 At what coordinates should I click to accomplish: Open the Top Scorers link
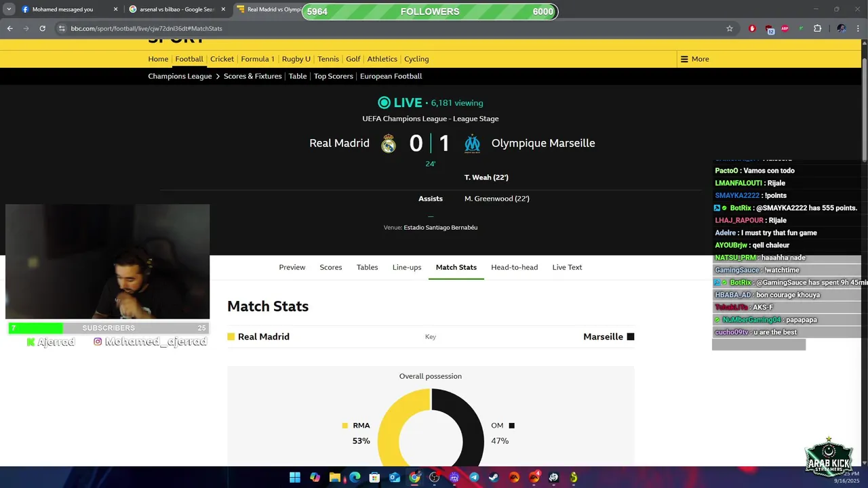point(334,76)
